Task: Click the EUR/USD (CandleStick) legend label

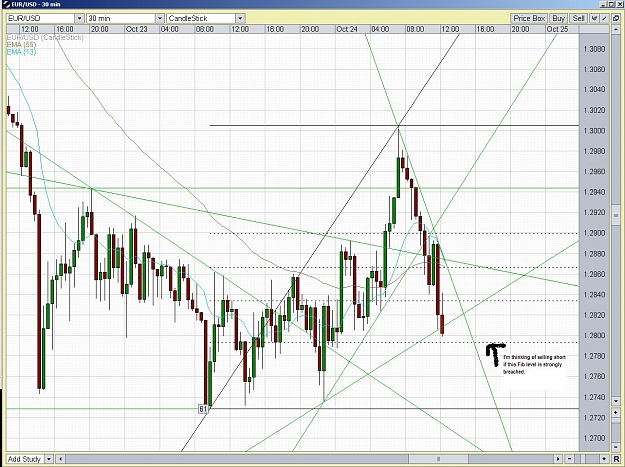Action: (x=45, y=37)
